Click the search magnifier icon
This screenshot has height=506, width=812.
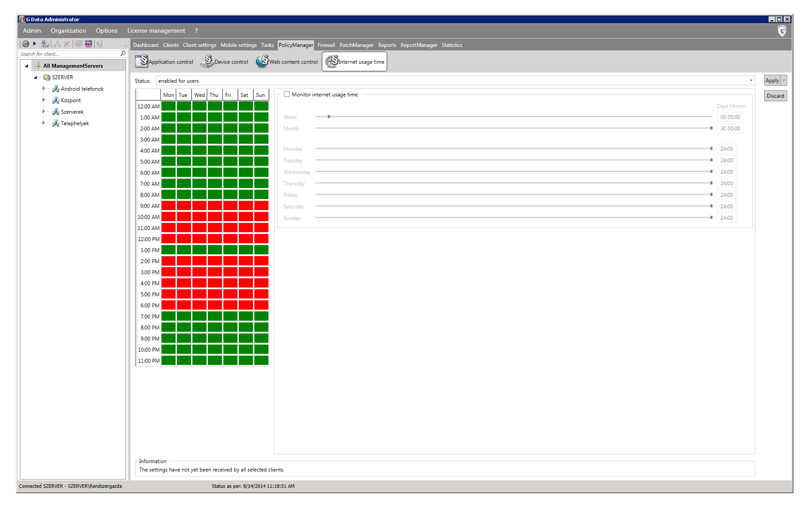click(123, 54)
